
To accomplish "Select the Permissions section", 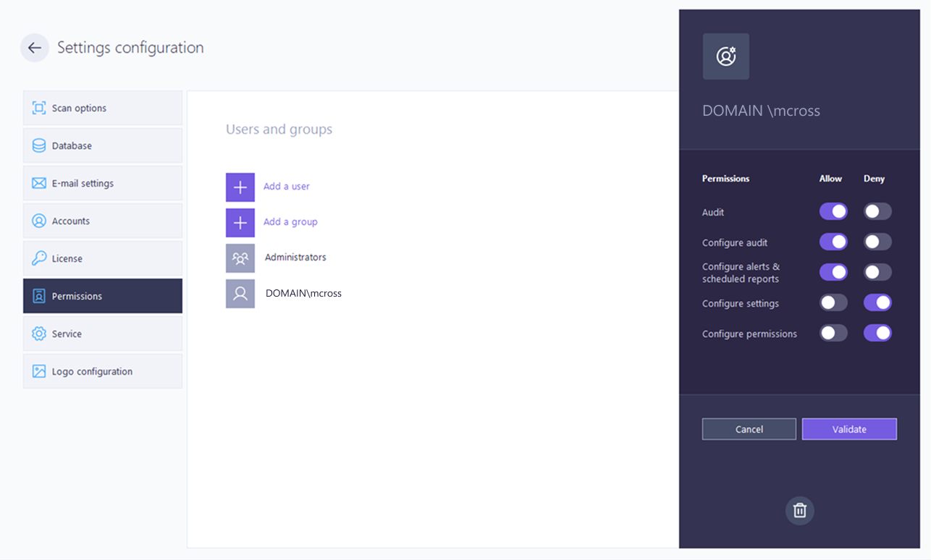I will click(x=103, y=296).
